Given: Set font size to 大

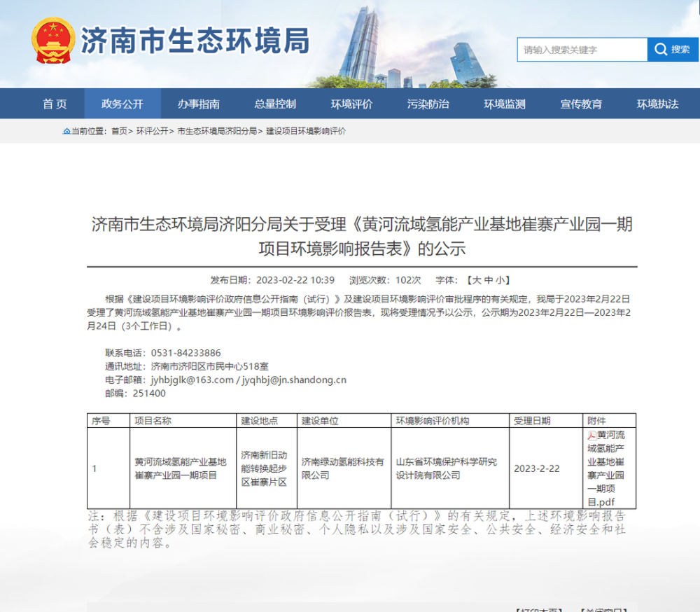Looking at the screenshot, I should [477, 281].
